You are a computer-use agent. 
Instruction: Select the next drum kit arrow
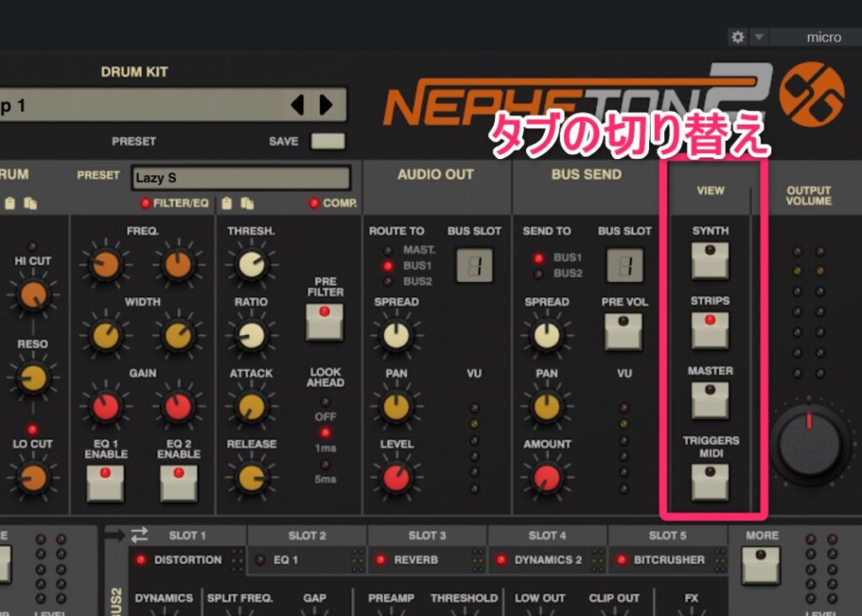(x=326, y=105)
